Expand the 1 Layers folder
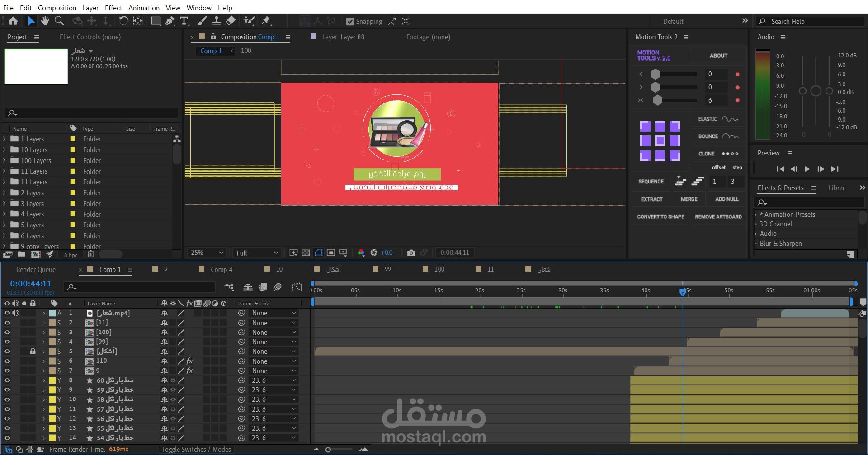The image size is (868, 455). pos(5,139)
